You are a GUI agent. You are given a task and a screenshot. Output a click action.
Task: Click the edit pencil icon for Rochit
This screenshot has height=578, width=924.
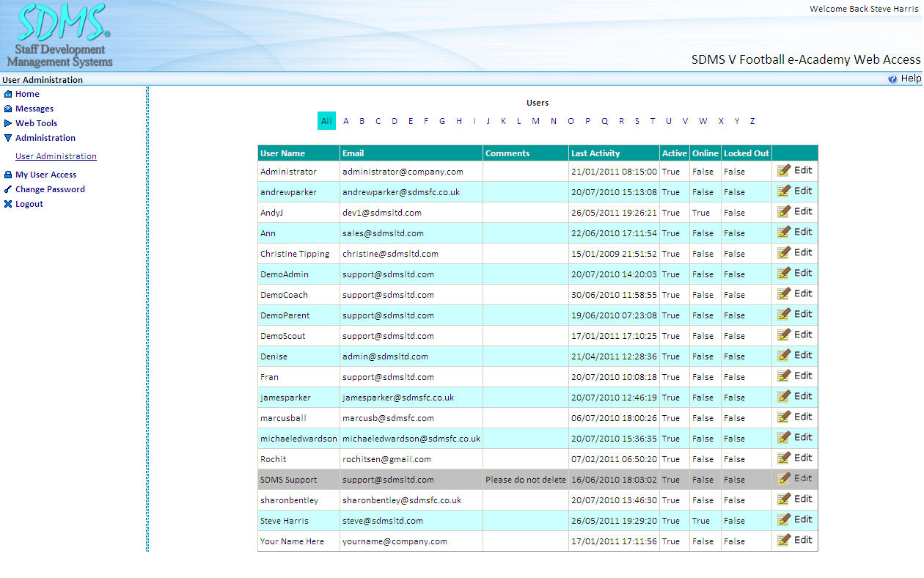[784, 458]
